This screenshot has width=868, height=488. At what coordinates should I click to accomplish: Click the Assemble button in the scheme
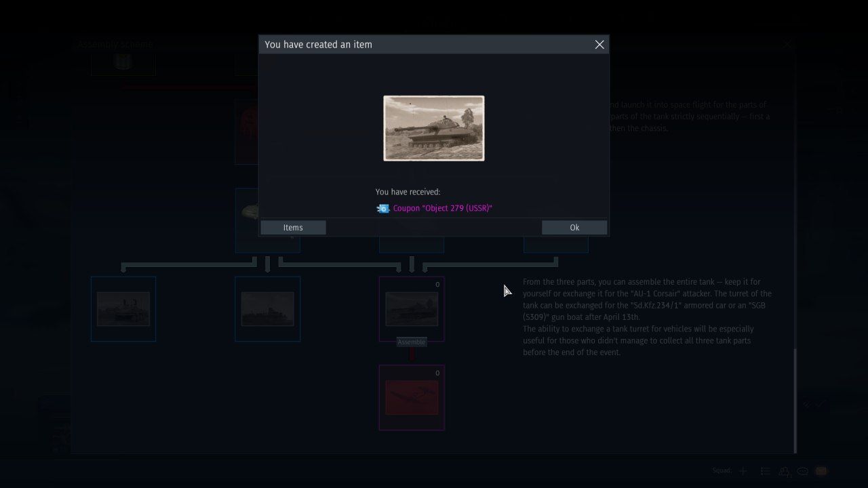click(x=412, y=342)
